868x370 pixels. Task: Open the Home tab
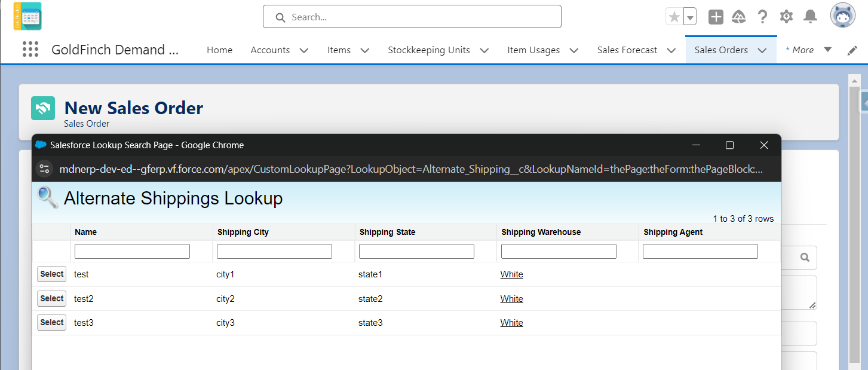point(219,50)
